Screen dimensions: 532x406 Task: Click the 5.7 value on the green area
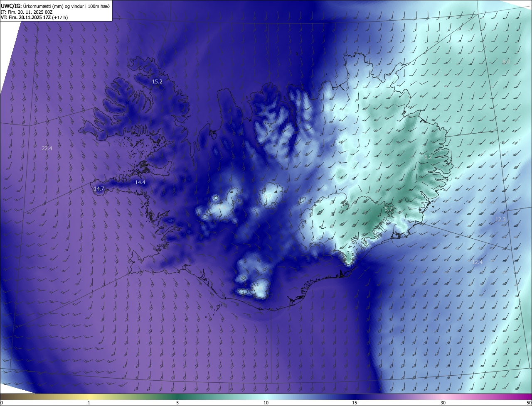[x=389, y=209]
